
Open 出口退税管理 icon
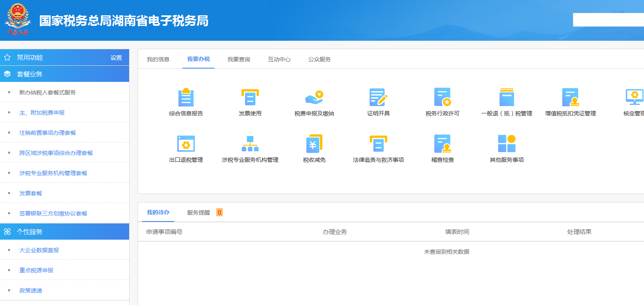coord(186,144)
